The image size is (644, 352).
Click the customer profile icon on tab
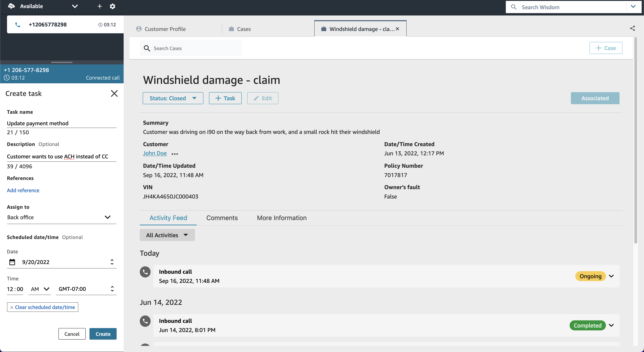coord(139,28)
